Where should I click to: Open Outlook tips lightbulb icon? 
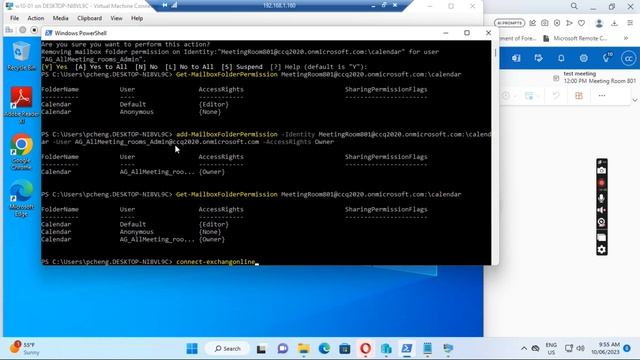pos(607,58)
